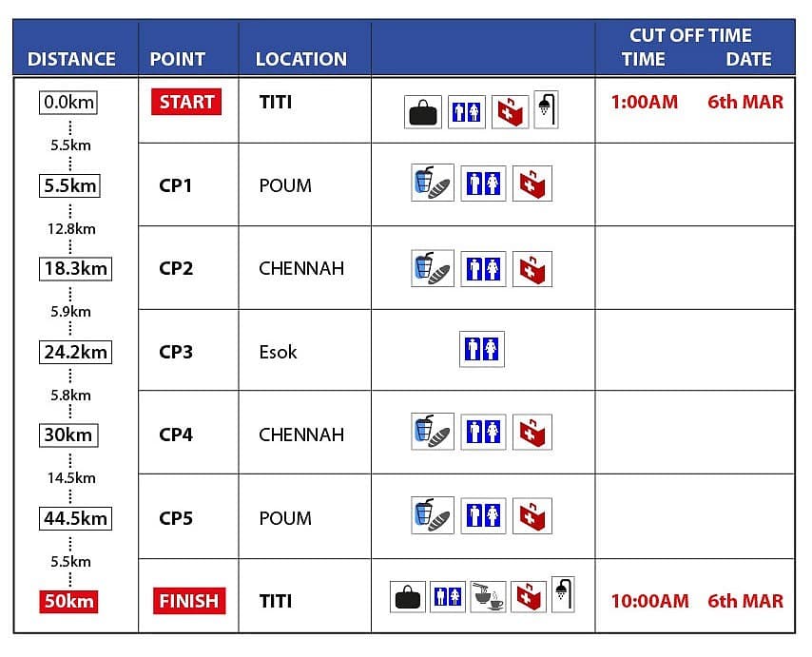The height and width of the screenshot is (657, 812).
Task: Click the red FINISH badge
Action: [x=189, y=601]
